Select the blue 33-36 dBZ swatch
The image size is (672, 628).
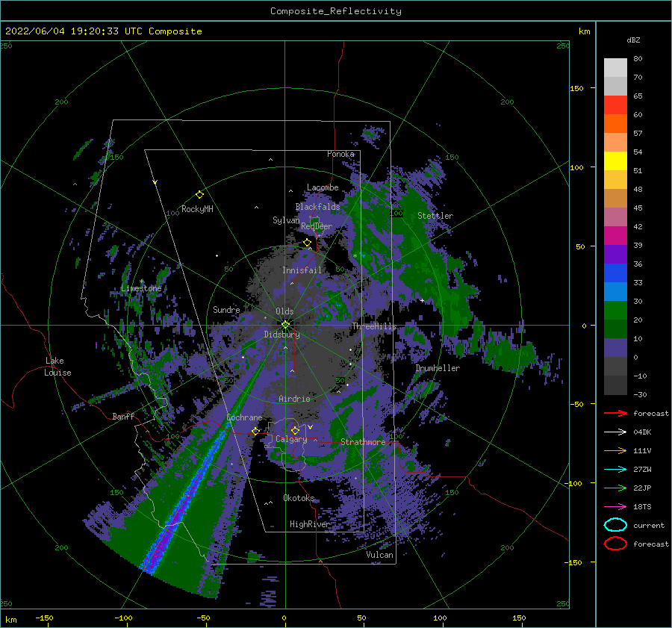pyautogui.click(x=615, y=273)
